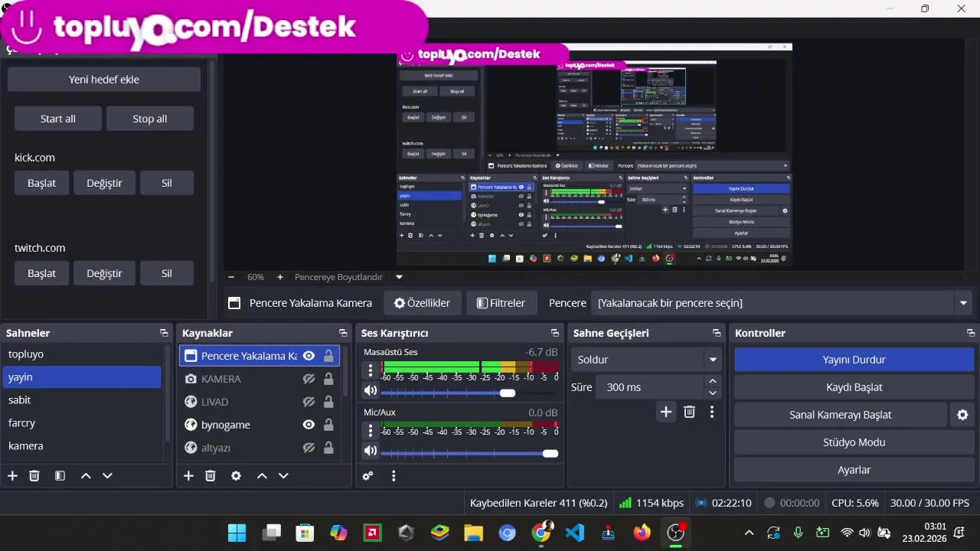Open virtual camera settings gear
Image resolution: width=980 pixels, height=551 pixels.
click(962, 415)
